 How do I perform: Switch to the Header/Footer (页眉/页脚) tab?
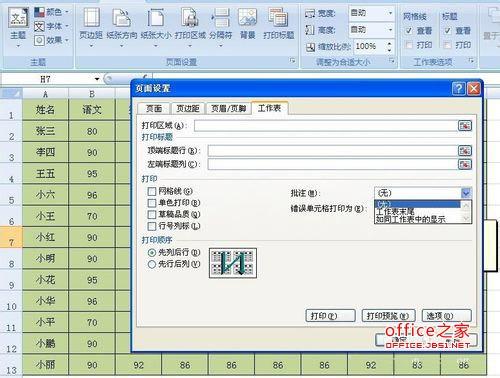coord(228,108)
